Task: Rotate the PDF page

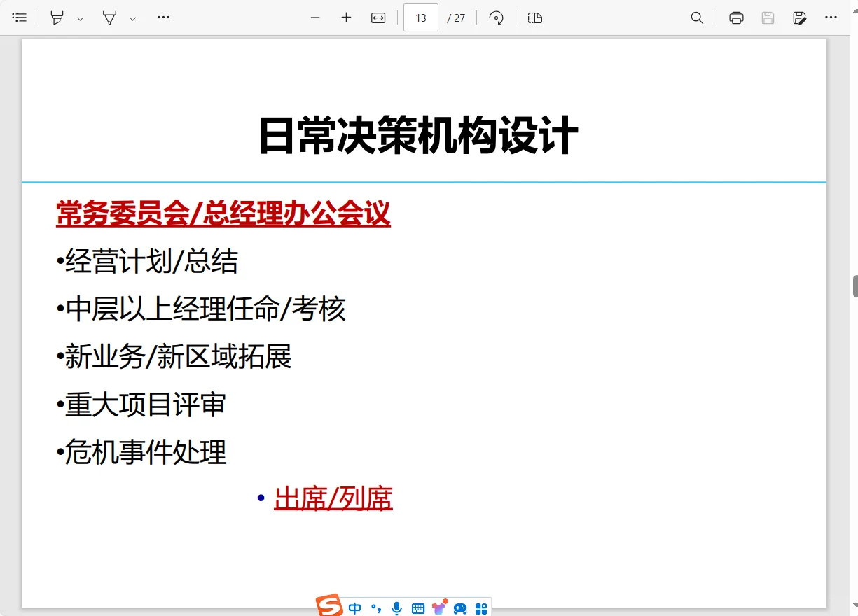Action: (497, 17)
